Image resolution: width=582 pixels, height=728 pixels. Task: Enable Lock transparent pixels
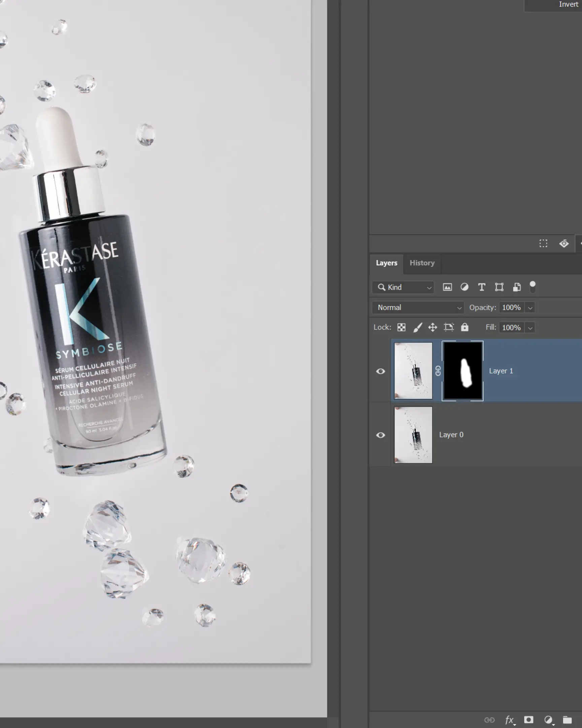401,327
